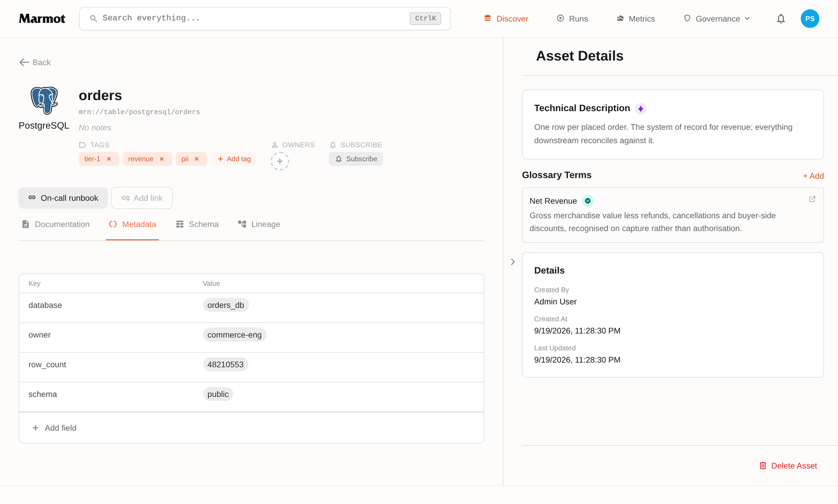This screenshot has height=504, width=838.
Task: Click the orders_db value chip
Action: [x=226, y=305]
